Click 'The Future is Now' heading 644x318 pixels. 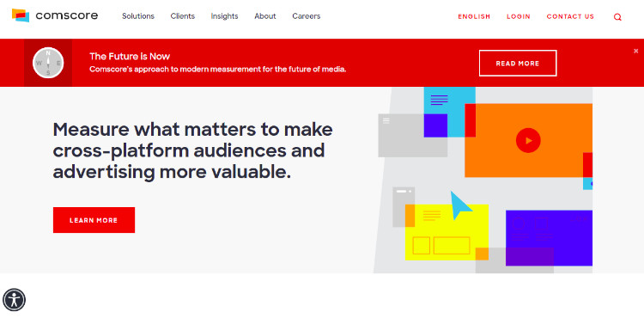[130, 56]
